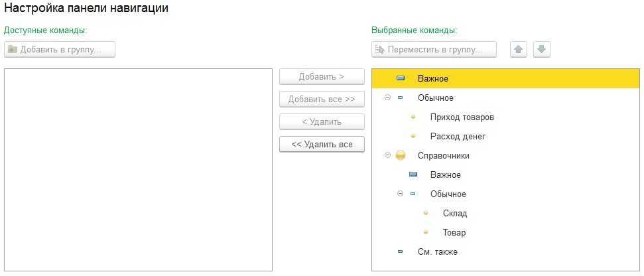The height and width of the screenshot is (276, 644).
Task: Click the move up arrow icon
Action: click(519, 50)
